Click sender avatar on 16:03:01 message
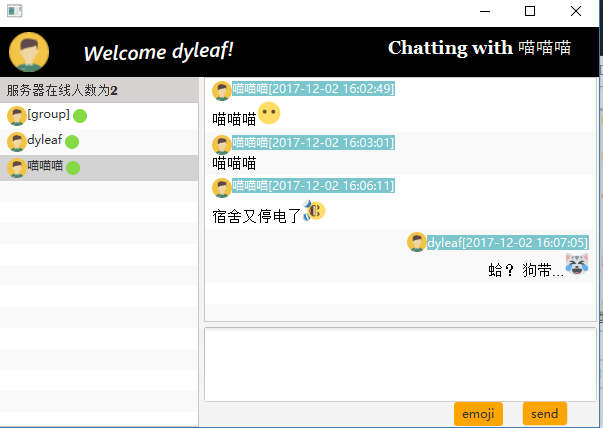 [222, 145]
